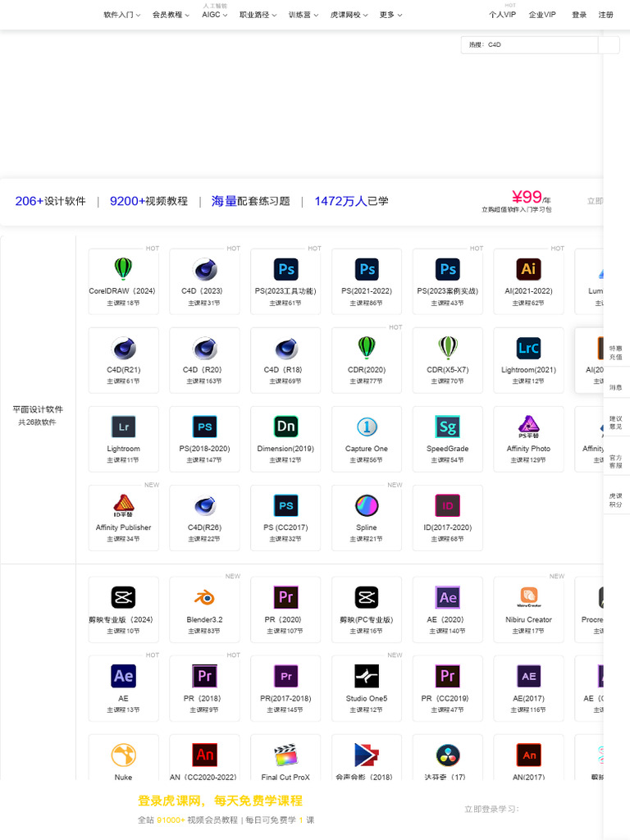
Task: Open the AI(2021-2022) Illustrator icon
Action: pyautogui.click(x=528, y=269)
